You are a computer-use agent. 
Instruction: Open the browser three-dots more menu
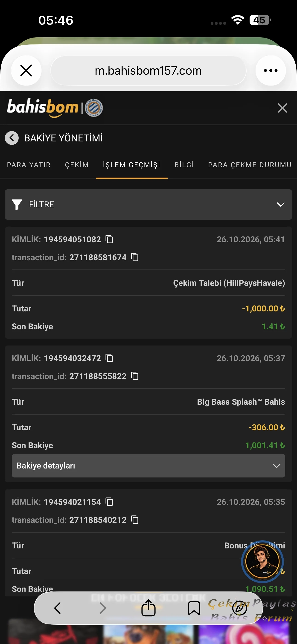coord(271,70)
